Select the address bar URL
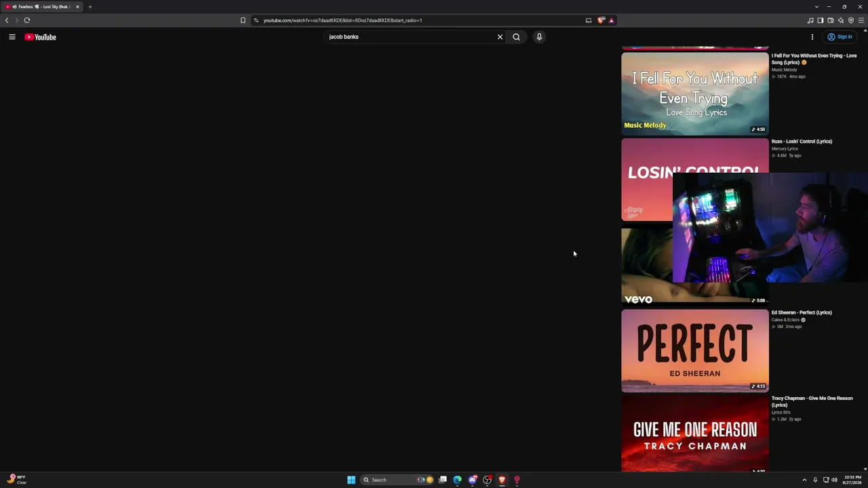 [x=342, y=20]
